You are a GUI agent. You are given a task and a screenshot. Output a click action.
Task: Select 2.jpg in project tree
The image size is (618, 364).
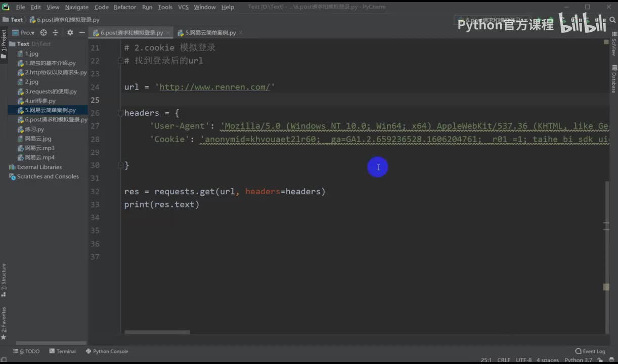[31, 82]
